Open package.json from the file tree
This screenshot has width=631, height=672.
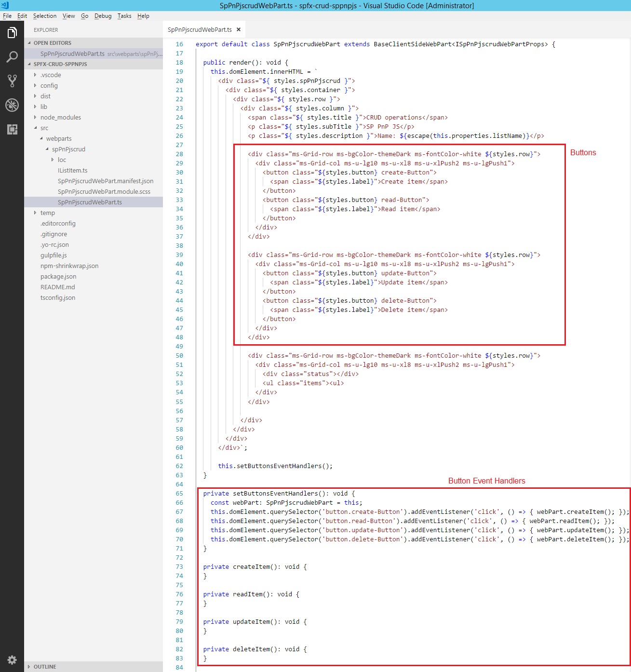click(x=58, y=277)
